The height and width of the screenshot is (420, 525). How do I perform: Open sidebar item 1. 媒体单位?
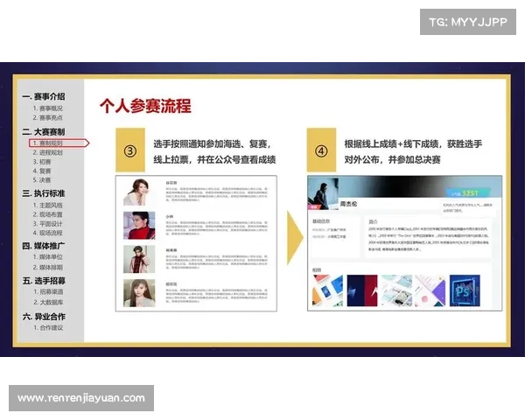47,257
